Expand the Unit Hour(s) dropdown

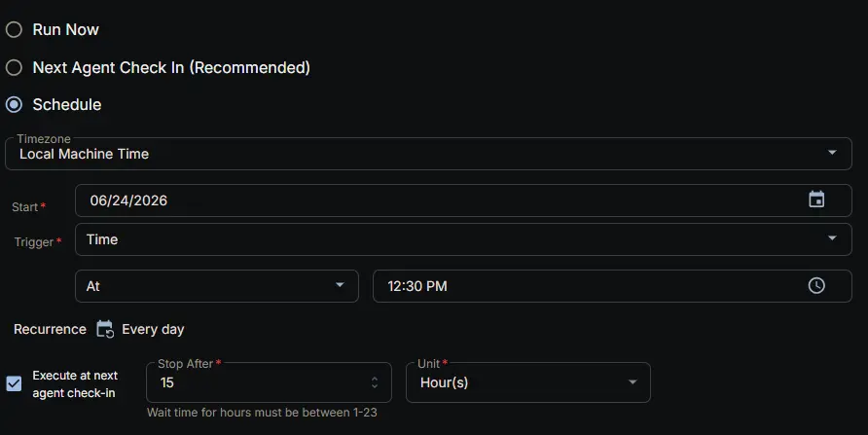coord(528,382)
